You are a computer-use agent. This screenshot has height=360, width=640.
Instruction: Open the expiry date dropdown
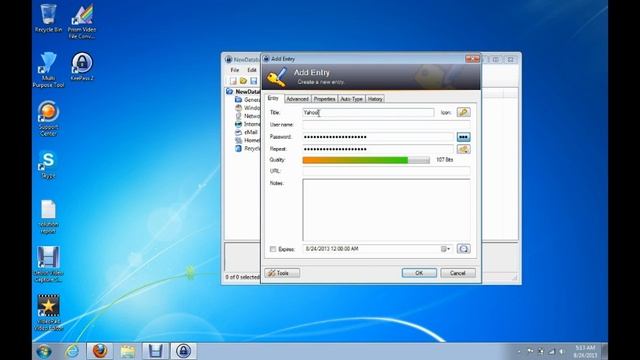(x=445, y=249)
